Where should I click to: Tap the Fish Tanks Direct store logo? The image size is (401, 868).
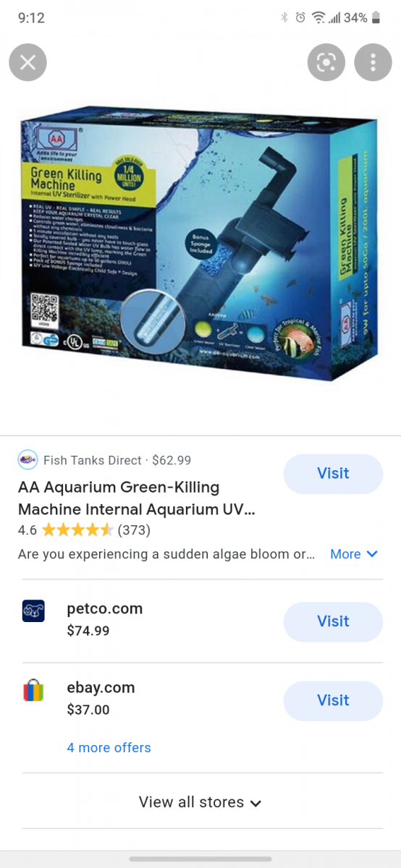pyautogui.click(x=28, y=459)
